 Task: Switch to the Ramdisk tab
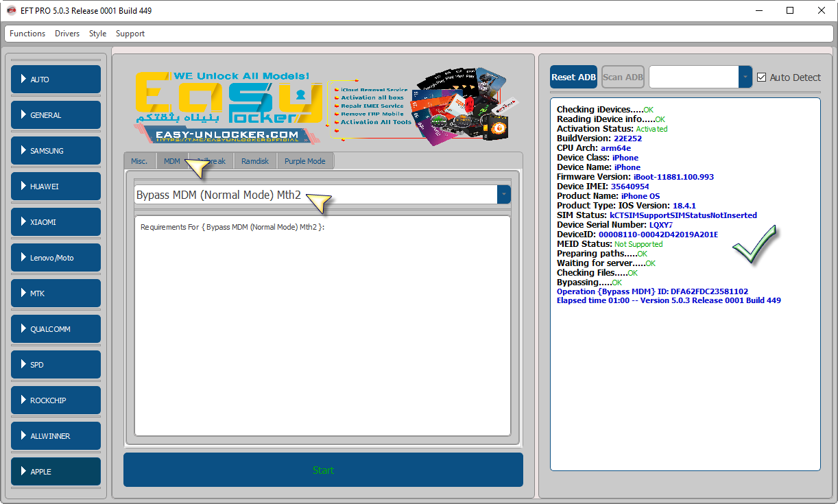coord(255,161)
